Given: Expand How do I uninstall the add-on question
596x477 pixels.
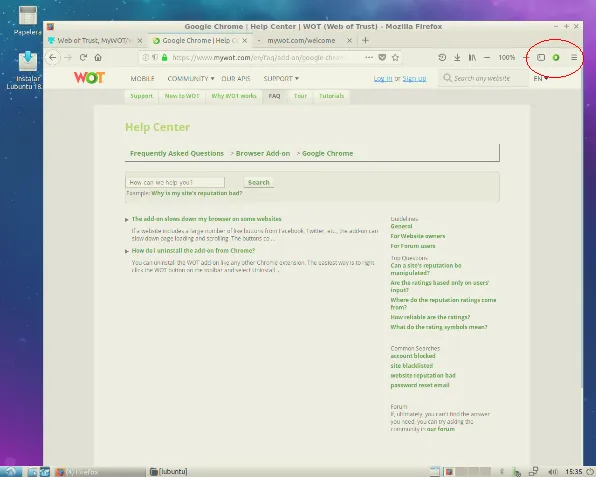Looking at the screenshot, I should pos(193,250).
